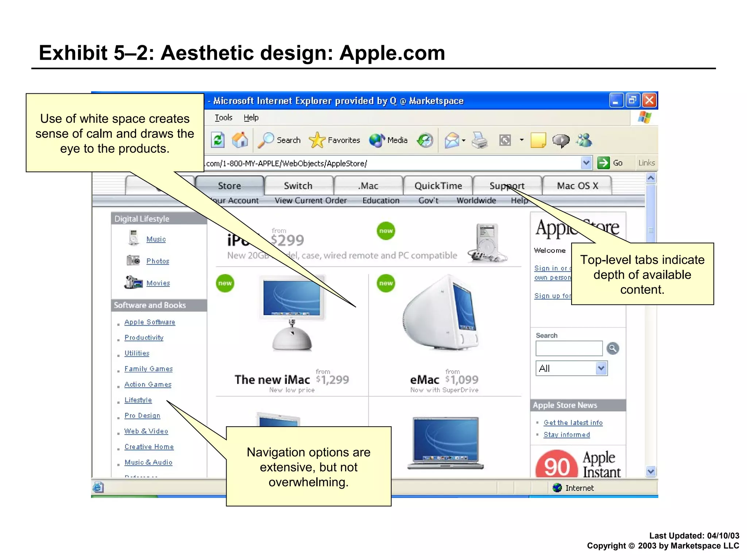This screenshot has width=747, height=560.
Task: Click the History clock icon
Action: coord(425,140)
